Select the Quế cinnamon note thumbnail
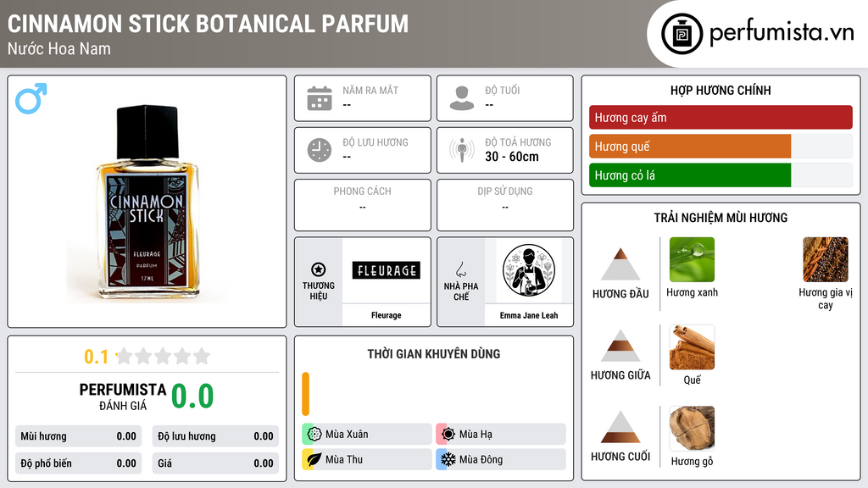868x488 pixels. coord(692,347)
